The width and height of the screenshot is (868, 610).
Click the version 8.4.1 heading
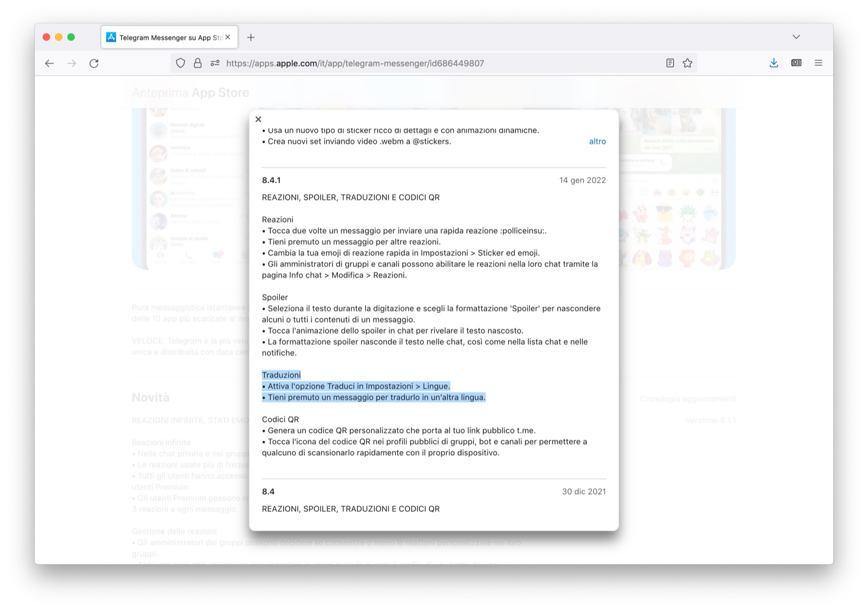point(271,181)
